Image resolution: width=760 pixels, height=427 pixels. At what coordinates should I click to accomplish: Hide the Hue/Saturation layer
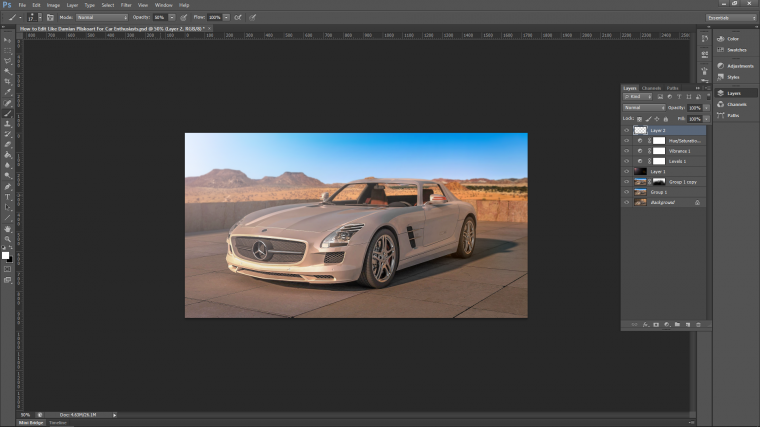(x=627, y=141)
